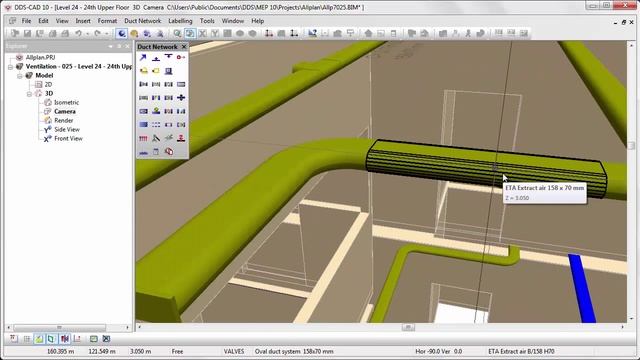Click the 3.050 m elevation status field
The height and width of the screenshot is (360, 640).
tap(140, 351)
